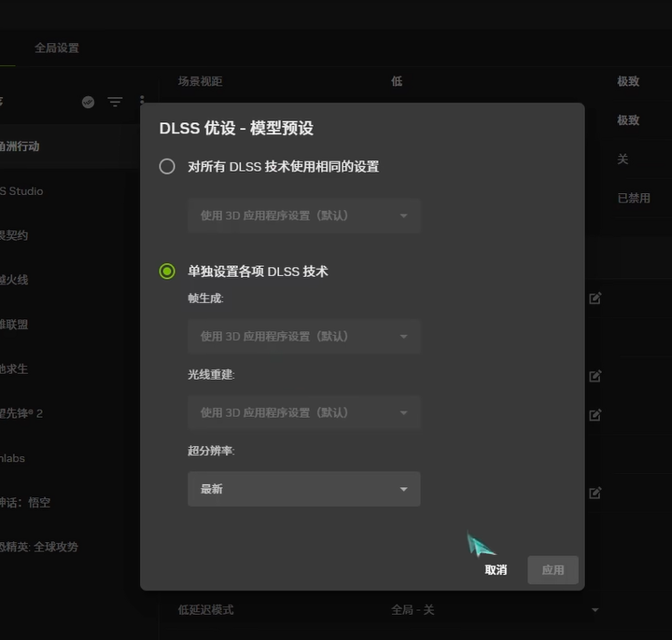The height and width of the screenshot is (640, 672).
Task: Click the 'DLSS 优设 - 模型预设' dialog title
Action: click(x=236, y=128)
